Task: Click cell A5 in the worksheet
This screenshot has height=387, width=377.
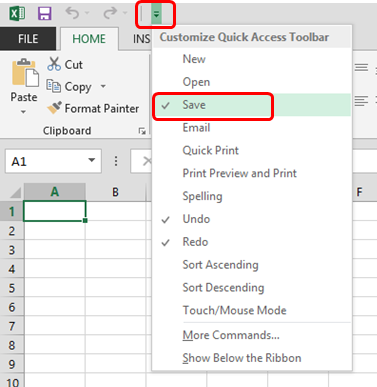Action: tap(55, 288)
